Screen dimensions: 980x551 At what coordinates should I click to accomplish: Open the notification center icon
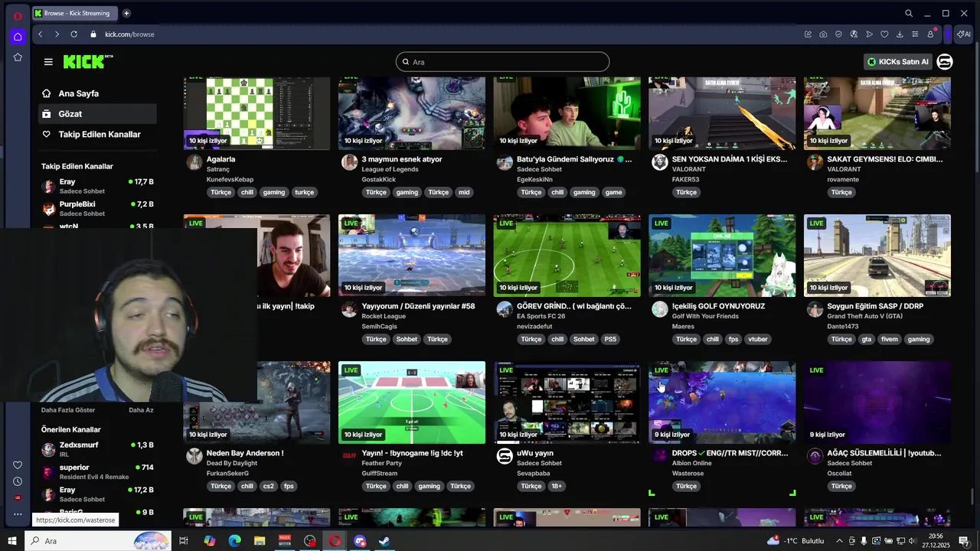pos(964,541)
